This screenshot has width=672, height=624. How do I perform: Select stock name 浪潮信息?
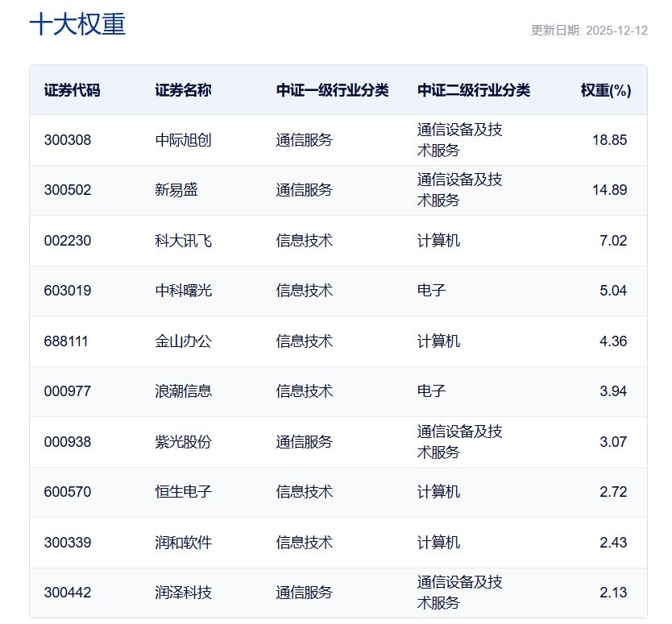[183, 391]
